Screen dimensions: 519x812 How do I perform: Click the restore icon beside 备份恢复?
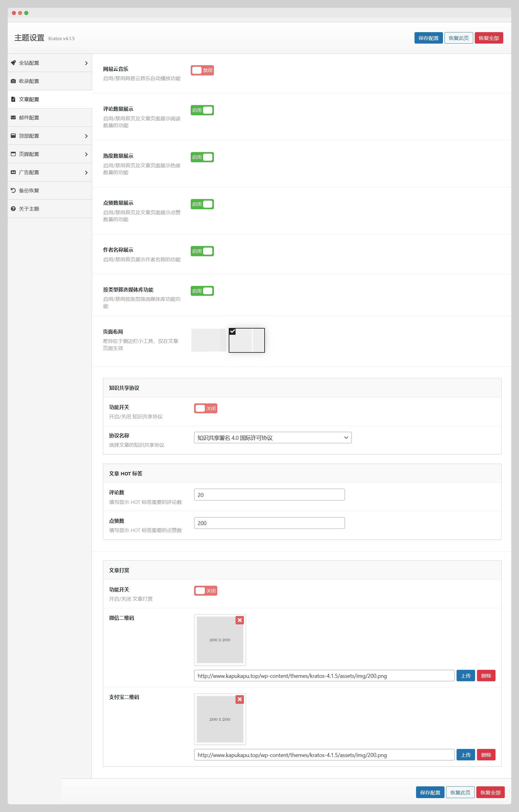[13, 190]
